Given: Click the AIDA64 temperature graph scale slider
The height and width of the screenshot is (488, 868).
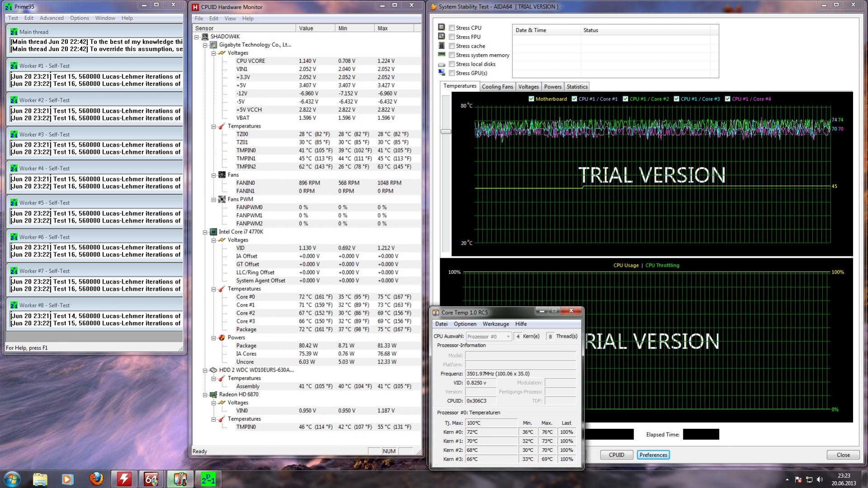Looking at the screenshot, I should (x=446, y=132).
